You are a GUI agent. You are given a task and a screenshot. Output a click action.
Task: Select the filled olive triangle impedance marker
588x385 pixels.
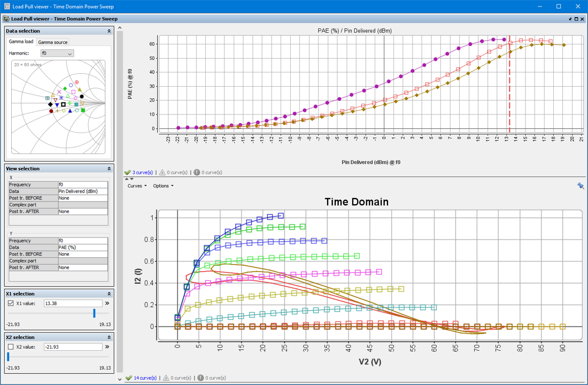tap(80, 89)
